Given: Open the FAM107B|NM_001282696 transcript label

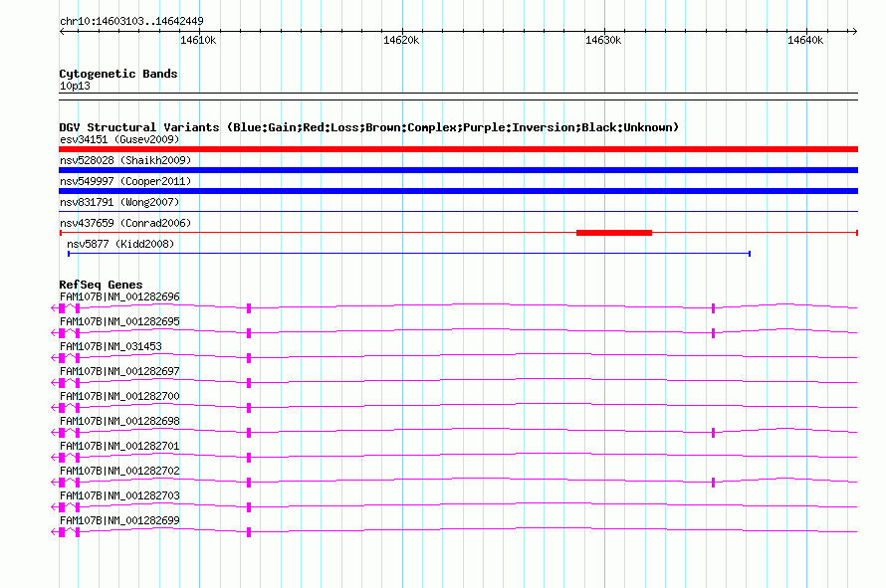Looking at the screenshot, I should pos(119,297).
